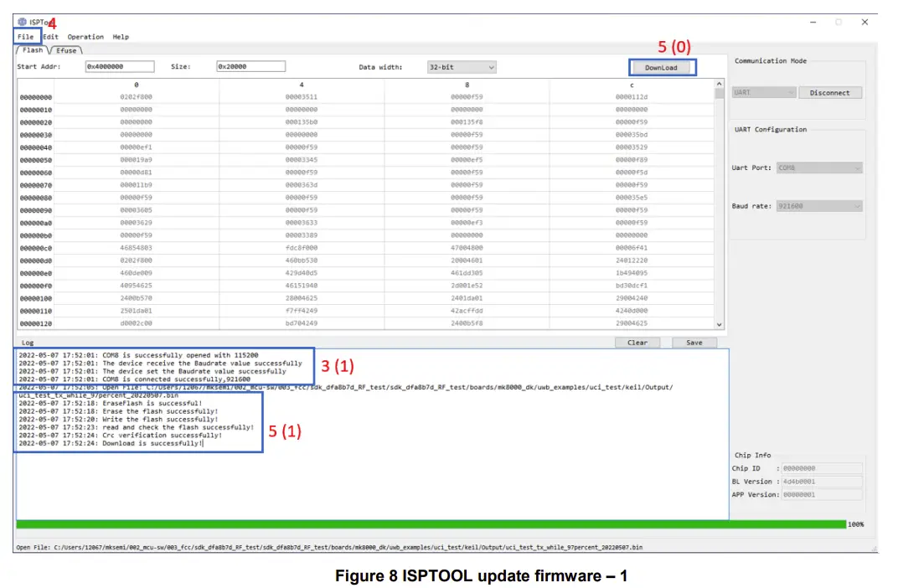Select cell 00003345 in row 00000050
Viewport: 898px width, 588px height.
302,160
